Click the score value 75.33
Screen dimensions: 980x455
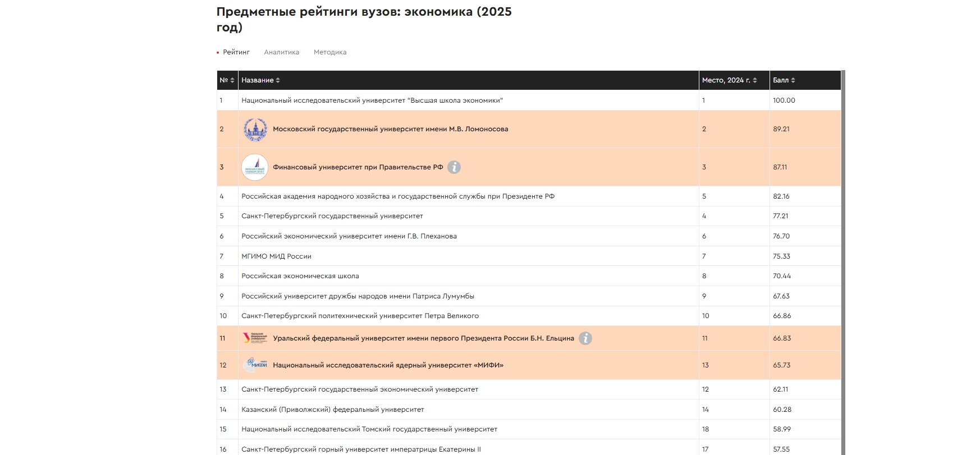click(x=781, y=256)
